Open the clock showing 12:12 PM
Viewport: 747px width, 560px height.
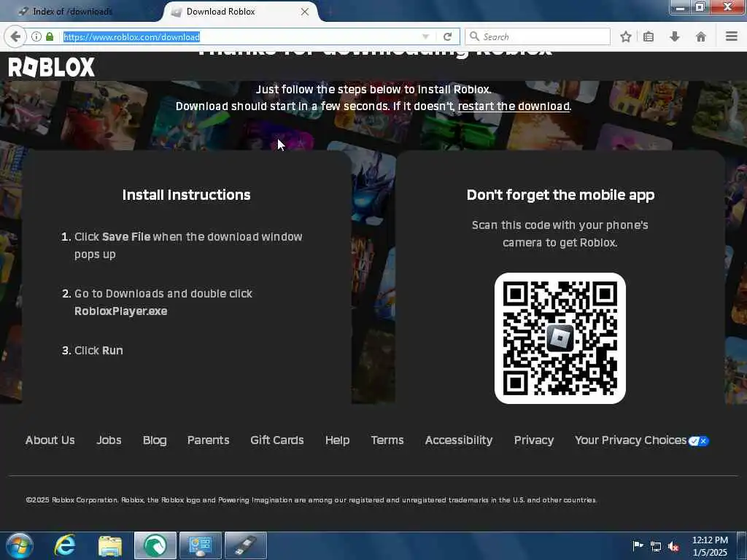point(710,546)
